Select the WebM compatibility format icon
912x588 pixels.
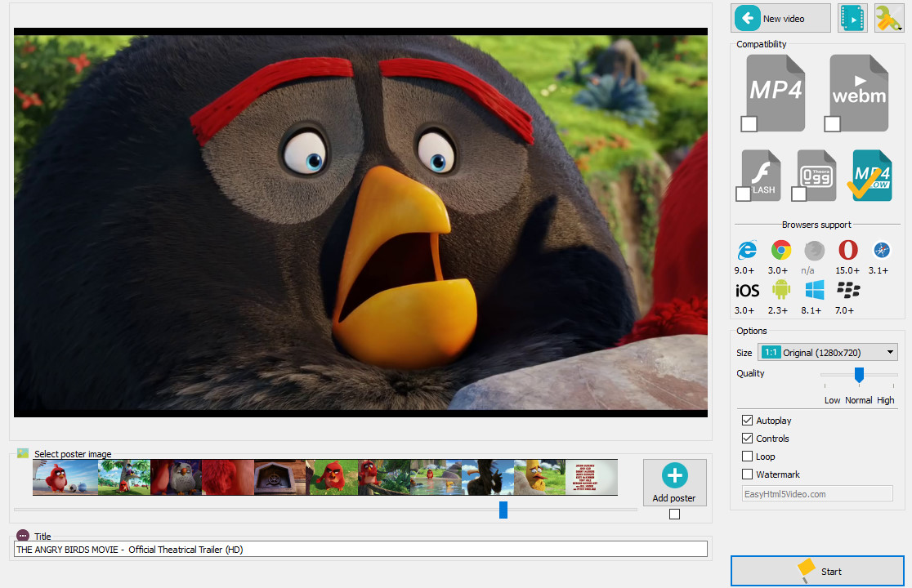tap(857, 90)
